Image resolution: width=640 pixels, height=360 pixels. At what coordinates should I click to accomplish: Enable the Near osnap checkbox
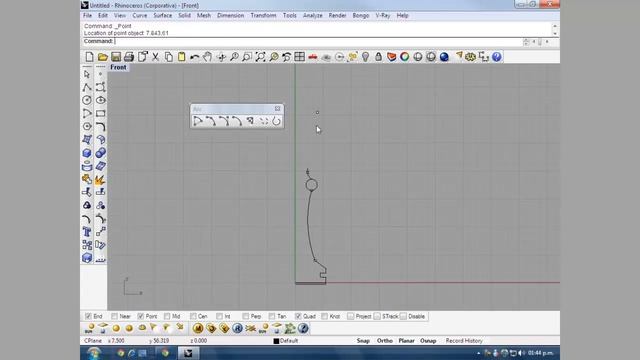click(x=114, y=316)
